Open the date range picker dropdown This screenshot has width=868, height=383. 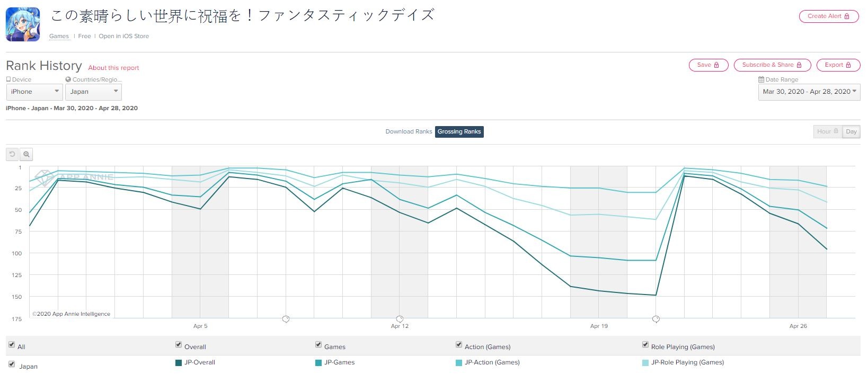(809, 92)
